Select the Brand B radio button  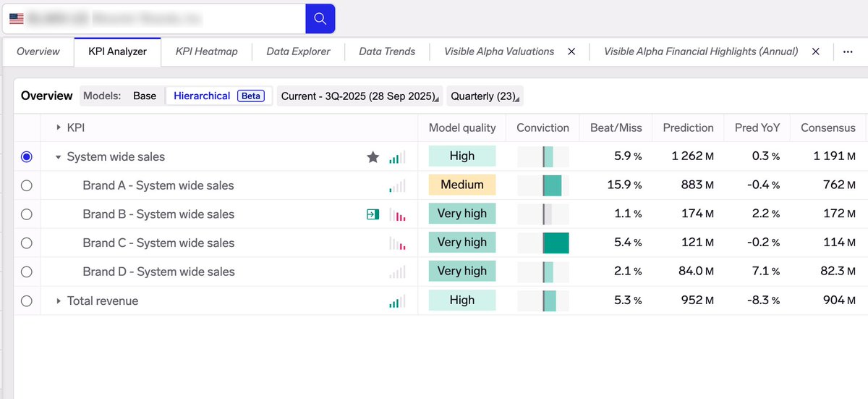click(x=27, y=214)
